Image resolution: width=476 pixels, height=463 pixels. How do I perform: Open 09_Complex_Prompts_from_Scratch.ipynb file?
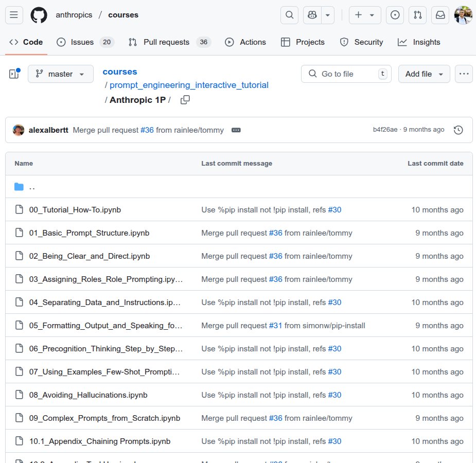pos(105,418)
